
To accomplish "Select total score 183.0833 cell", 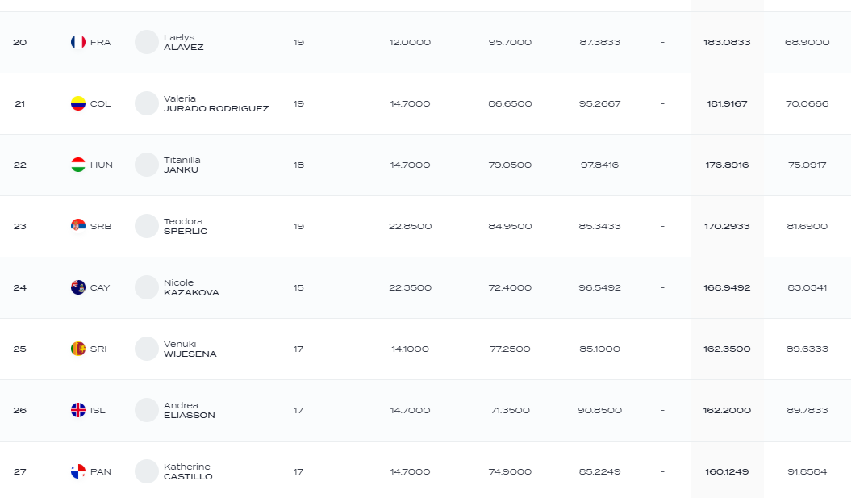I will pos(727,42).
